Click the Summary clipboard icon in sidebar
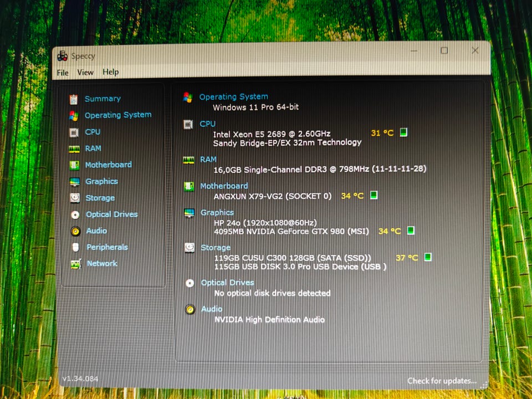Viewport: 532px width, 399px height. (74, 99)
